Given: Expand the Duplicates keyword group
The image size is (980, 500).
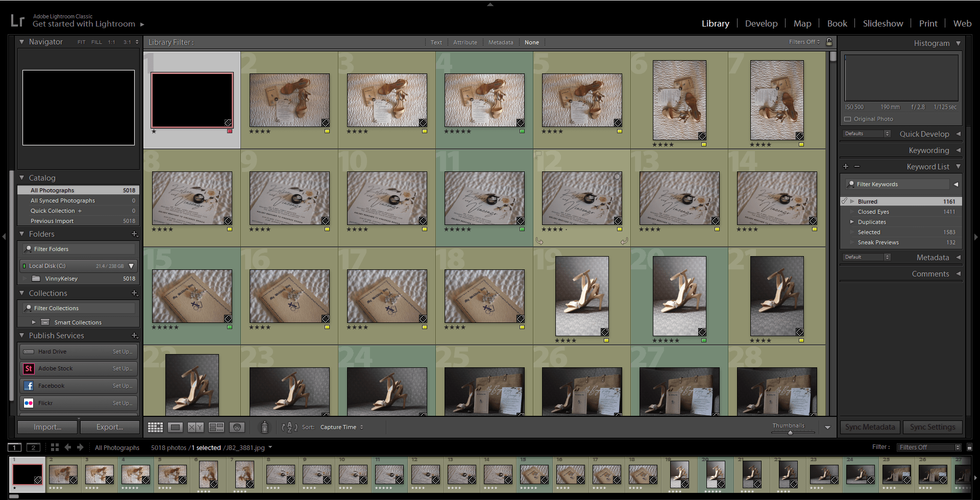Looking at the screenshot, I should (851, 222).
